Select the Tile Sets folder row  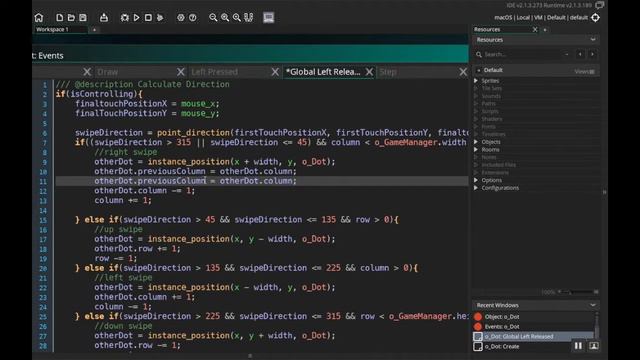coord(535,89)
